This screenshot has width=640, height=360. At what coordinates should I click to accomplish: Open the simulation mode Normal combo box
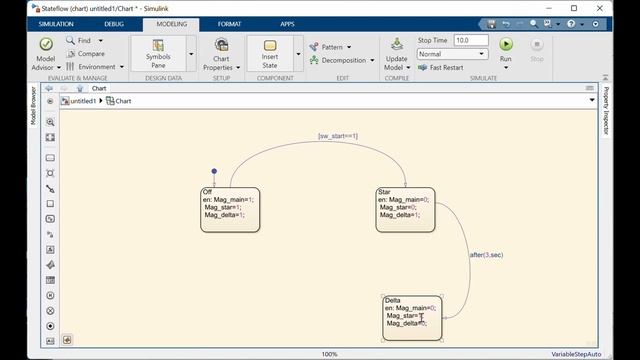452,54
